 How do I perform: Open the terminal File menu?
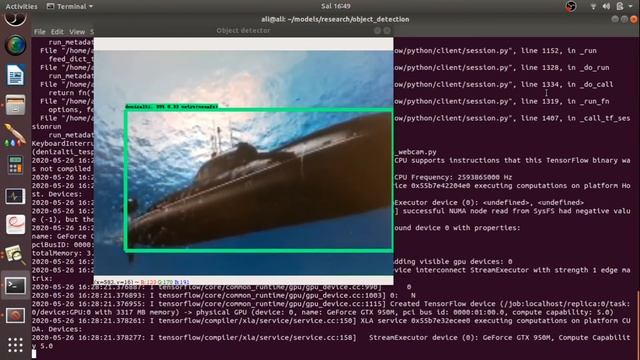(x=40, y=31)
